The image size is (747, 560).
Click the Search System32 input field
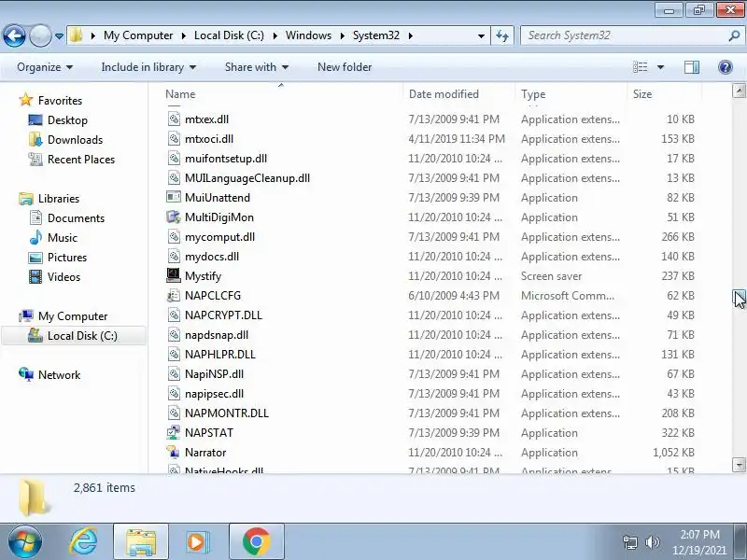624,35
